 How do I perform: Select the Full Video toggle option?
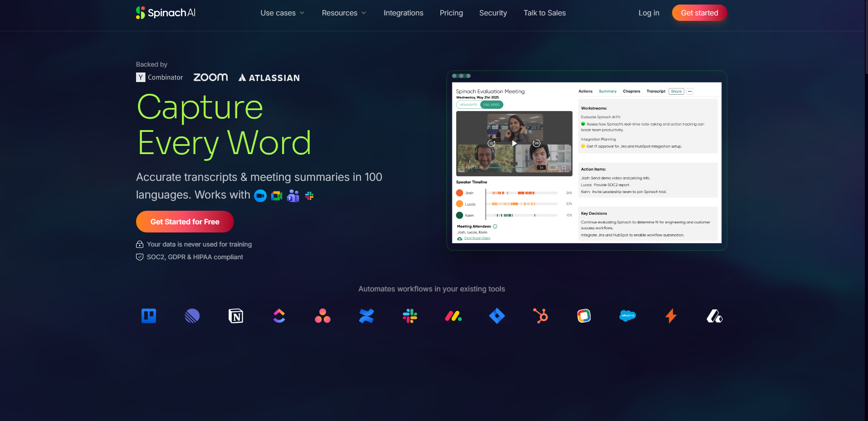492,105
